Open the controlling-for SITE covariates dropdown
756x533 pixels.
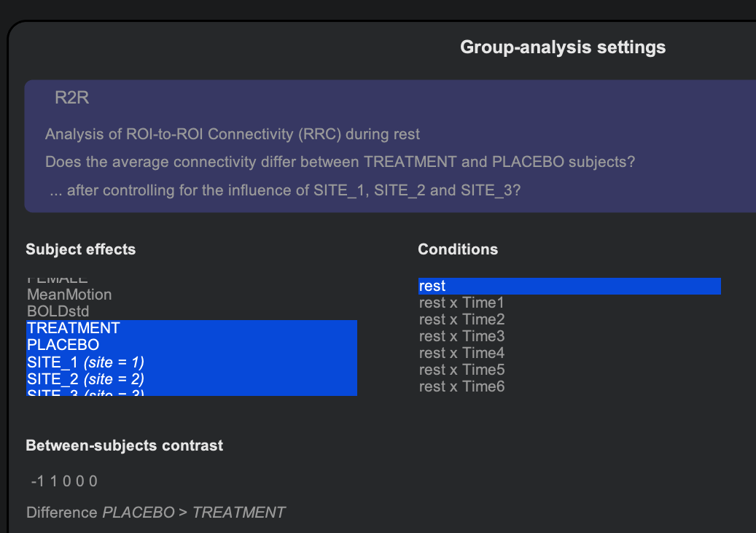click(x=285, y=191)
